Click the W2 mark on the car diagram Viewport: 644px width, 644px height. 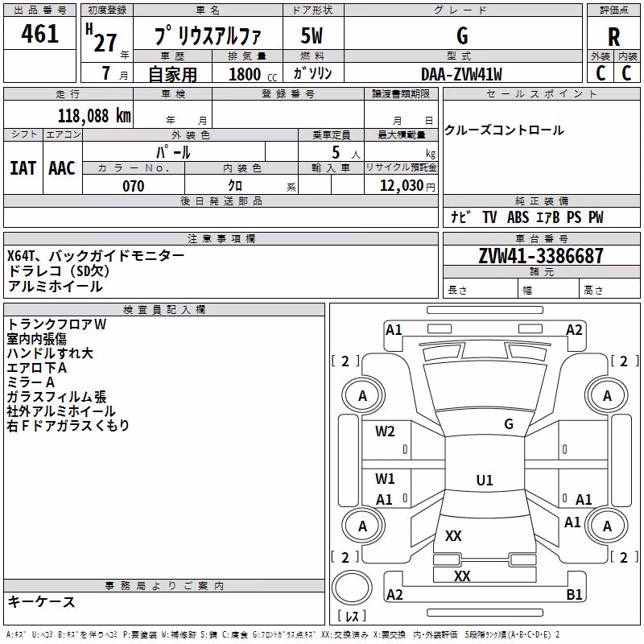385,431
